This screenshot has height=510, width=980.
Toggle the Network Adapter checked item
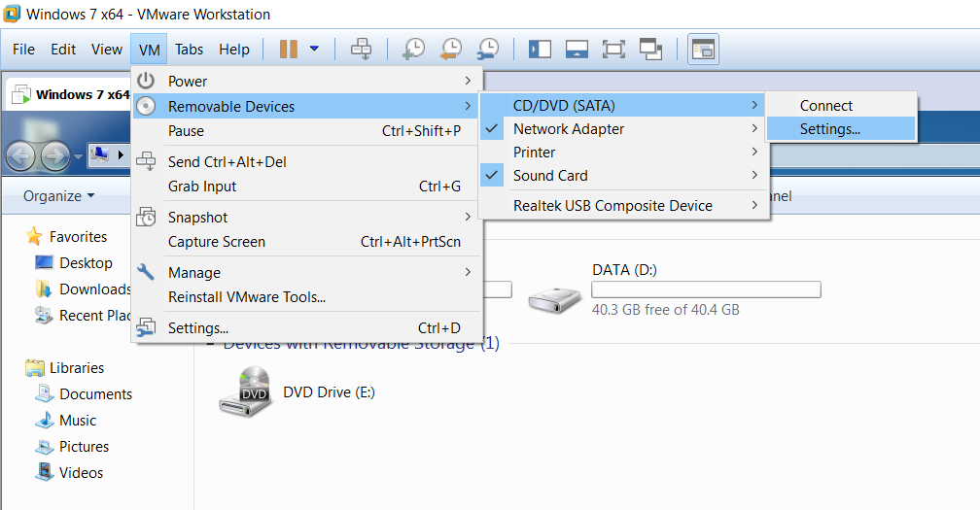(569, 128)
